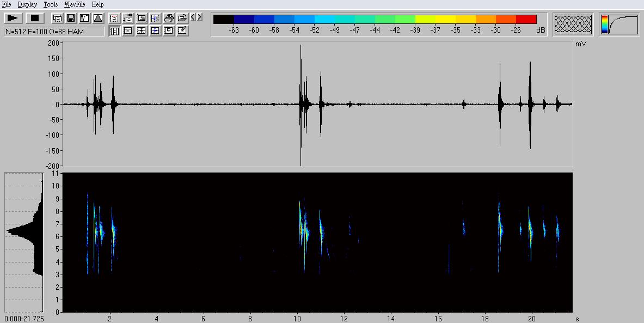Screen dimensions: 644x323
Task: Click the bell-curve spectrum icon
Action: pyautogui.click(x=98, y=19)
